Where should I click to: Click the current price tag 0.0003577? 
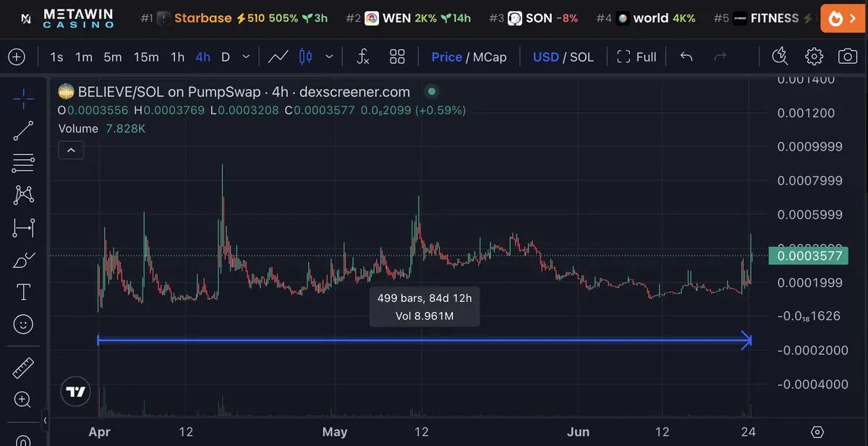(807, 256)
